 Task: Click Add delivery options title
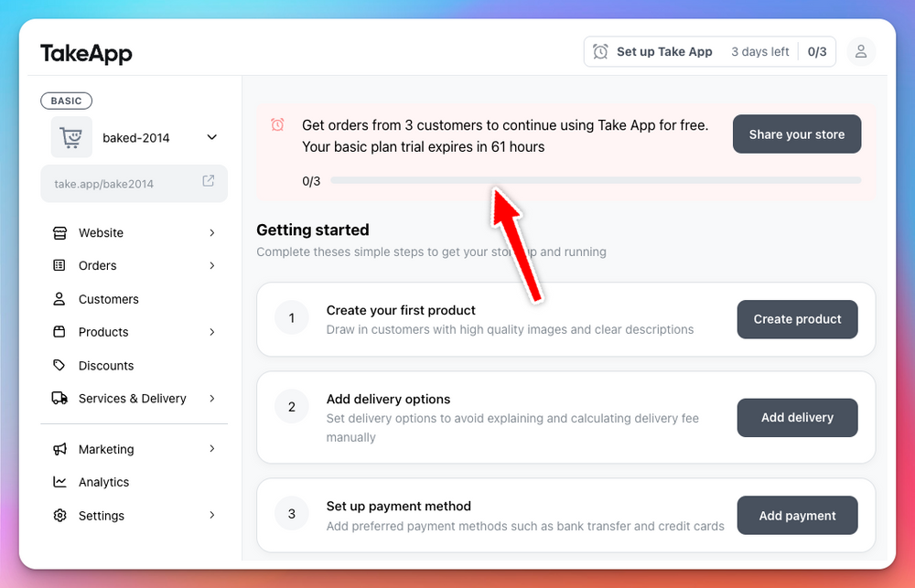click(388, 399)
